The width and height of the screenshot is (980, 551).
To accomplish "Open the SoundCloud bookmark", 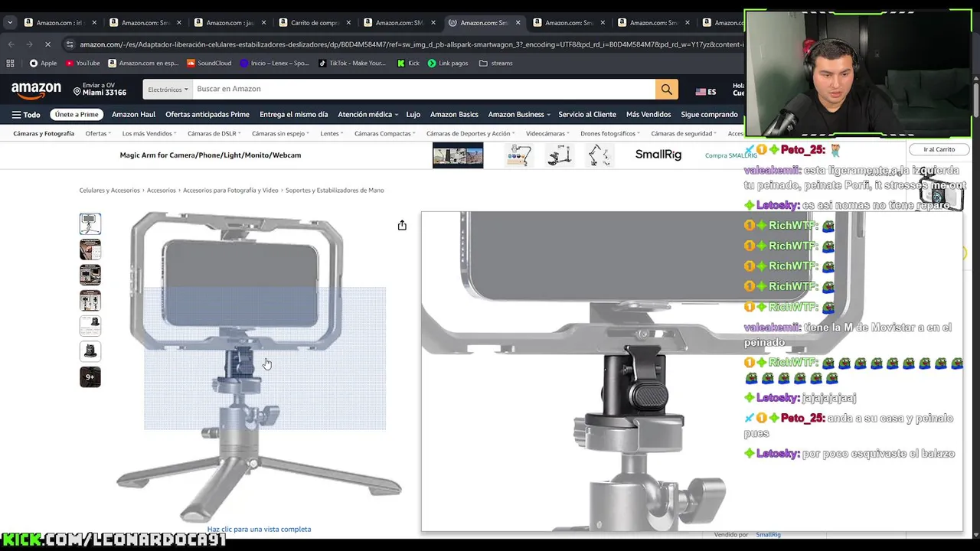I will [209, 64].
